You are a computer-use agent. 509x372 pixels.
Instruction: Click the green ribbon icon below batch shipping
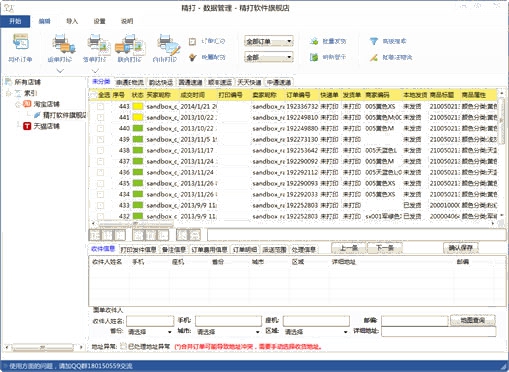point(314,57)
